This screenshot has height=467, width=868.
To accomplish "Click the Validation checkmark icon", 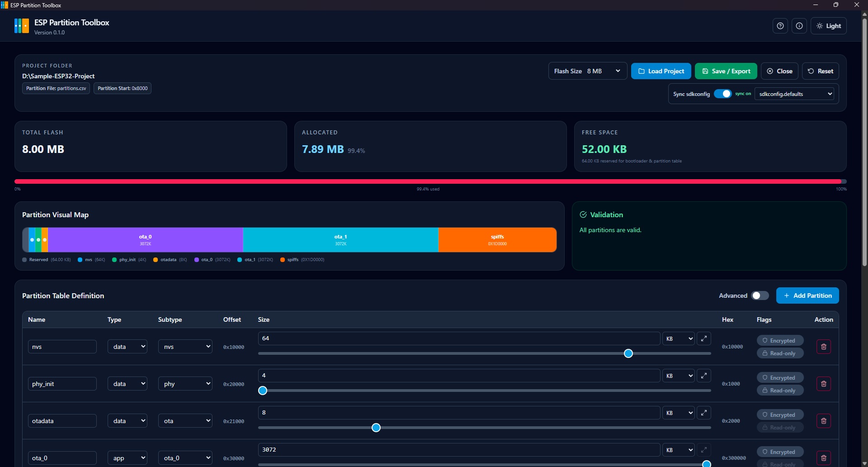I will [583, 214].
